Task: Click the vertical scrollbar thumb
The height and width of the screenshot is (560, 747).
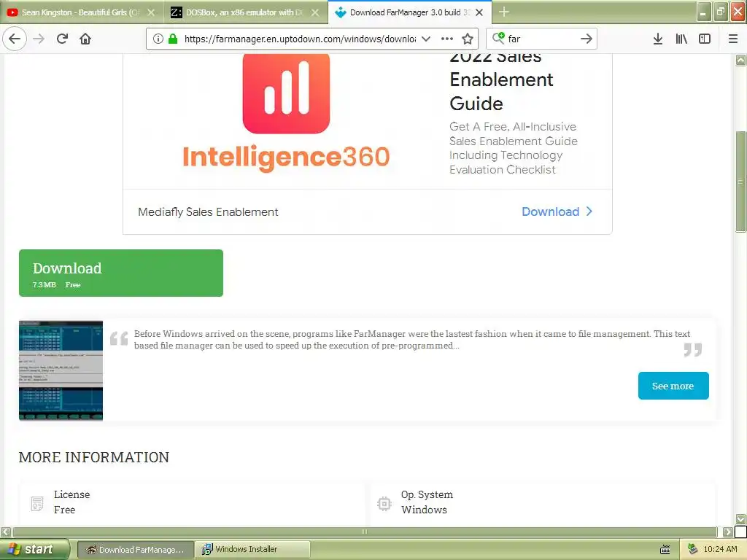Action: pos(740,182)
